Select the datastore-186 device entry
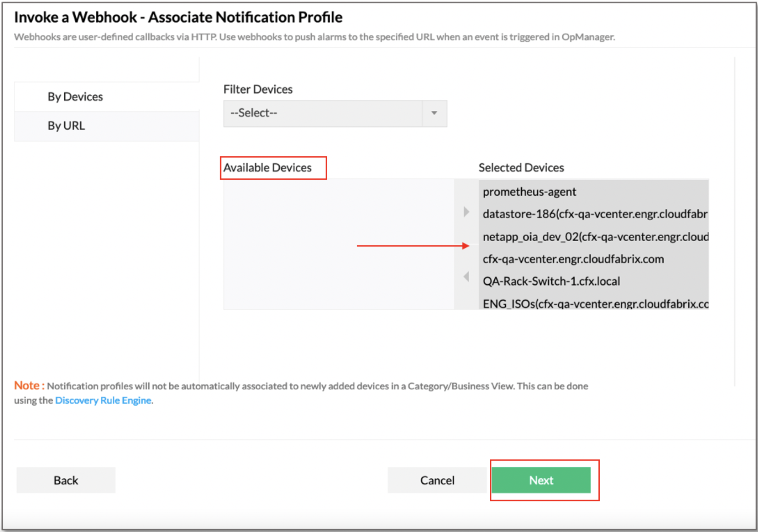Image resolution: width=758 pixels, height=532 pixels. click(x=594, y=214)
